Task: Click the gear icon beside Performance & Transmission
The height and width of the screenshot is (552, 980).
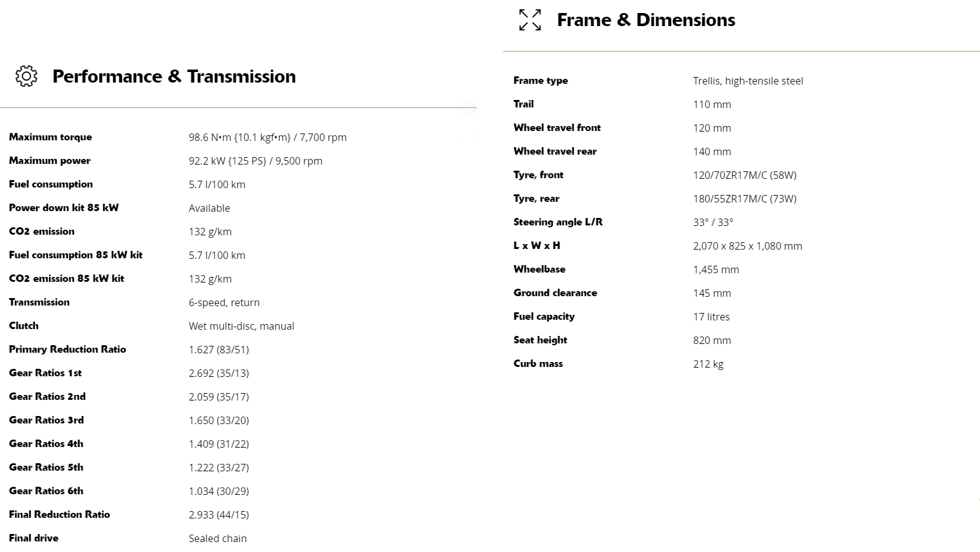Action: [x=26, y=76]
